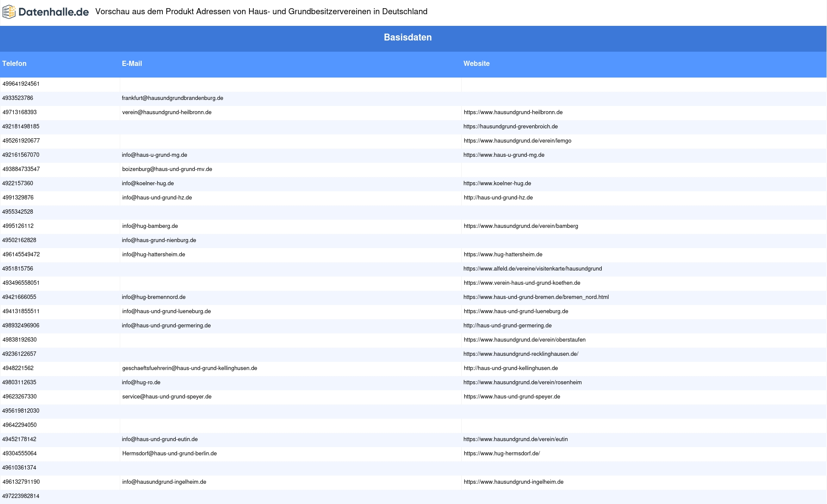
Task: Open website hausundgrund.de/verein/bamberg
Action: 521,226
